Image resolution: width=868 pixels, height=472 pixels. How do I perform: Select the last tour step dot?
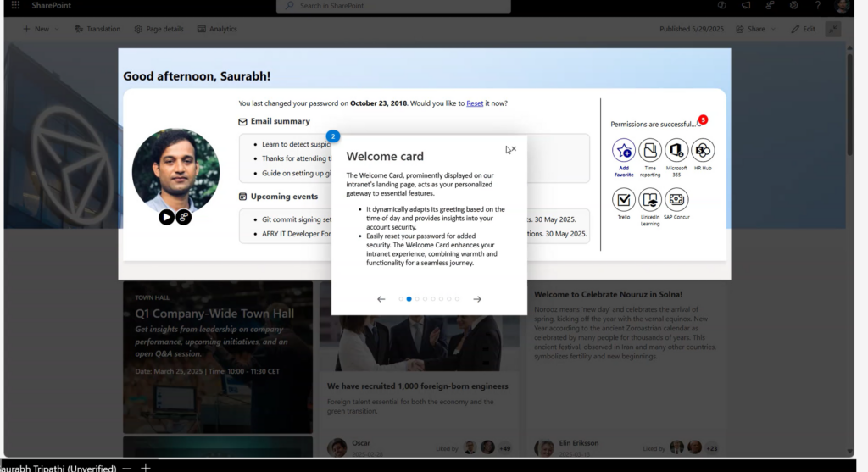[x=457, y=299]
